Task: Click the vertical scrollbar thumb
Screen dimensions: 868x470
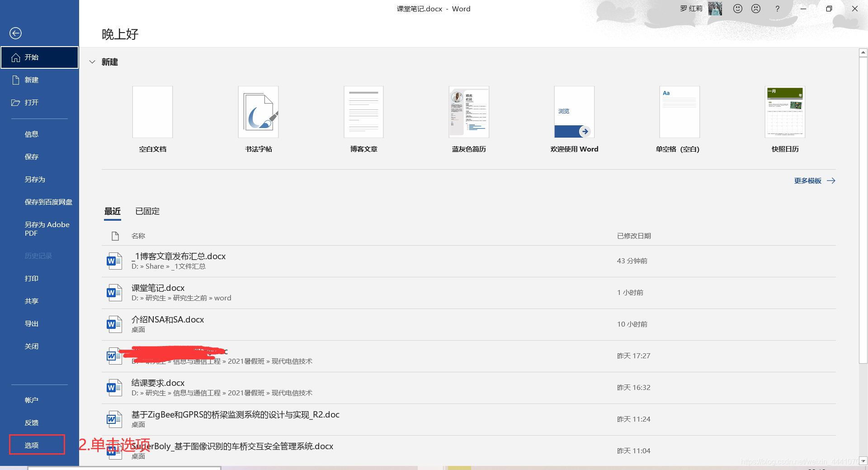Action: pos(863,210)
